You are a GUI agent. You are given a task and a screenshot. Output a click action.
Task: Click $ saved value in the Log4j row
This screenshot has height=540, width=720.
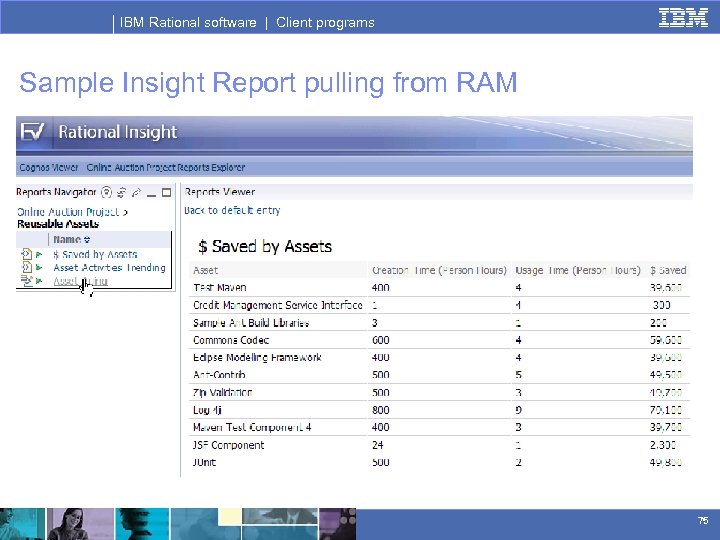point(665,410)
